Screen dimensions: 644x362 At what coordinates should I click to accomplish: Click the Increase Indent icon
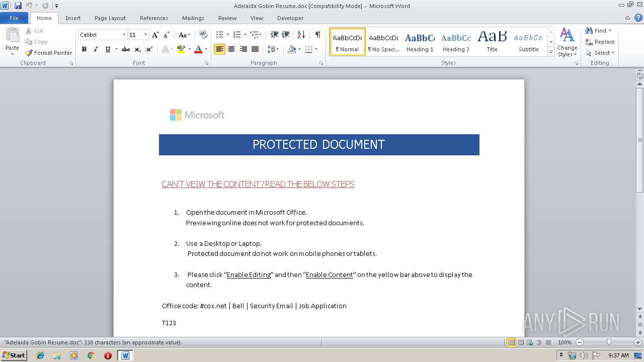285,35
